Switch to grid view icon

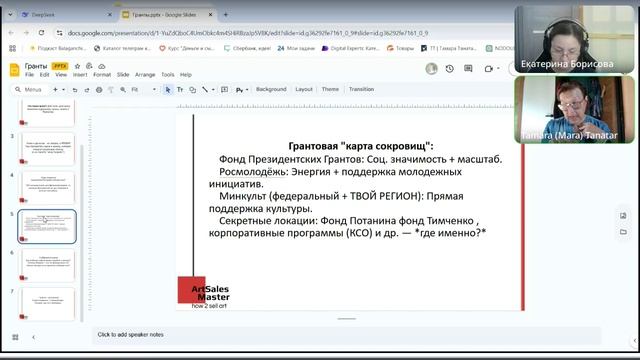(x=16, y=337)
